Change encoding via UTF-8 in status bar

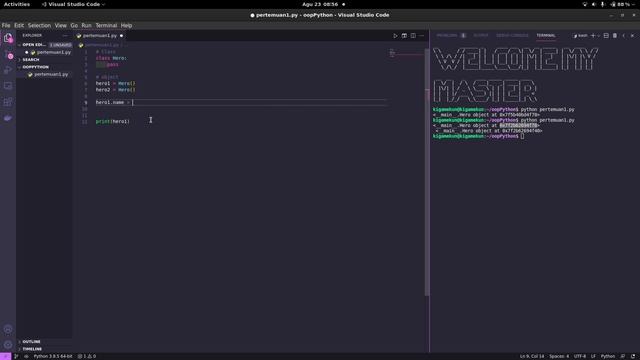coord(580,356)
